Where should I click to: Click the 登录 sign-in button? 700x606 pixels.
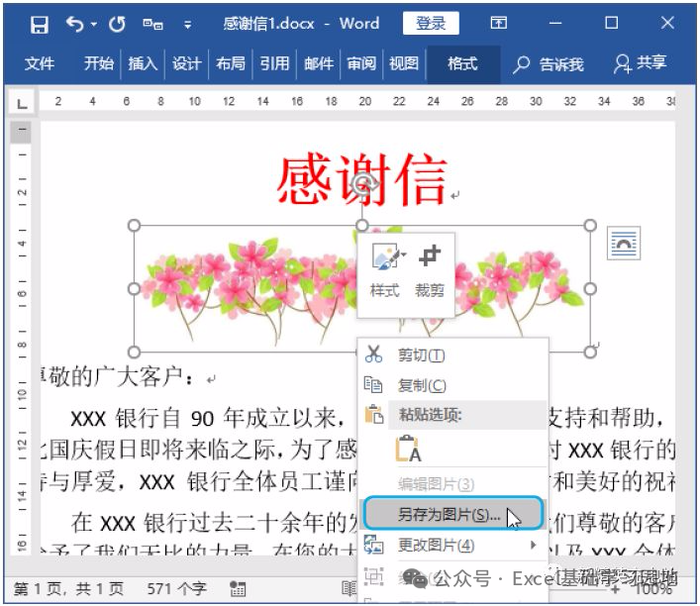point(431,24)
